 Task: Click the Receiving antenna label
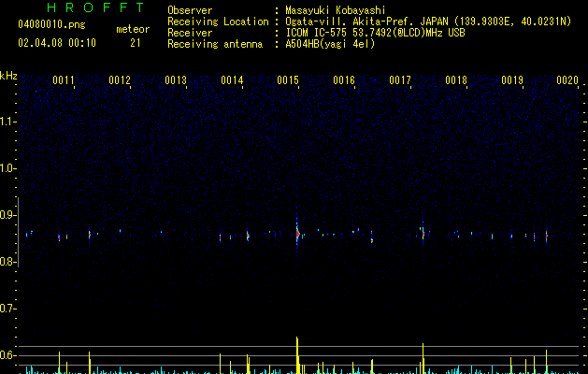(215, 44)
